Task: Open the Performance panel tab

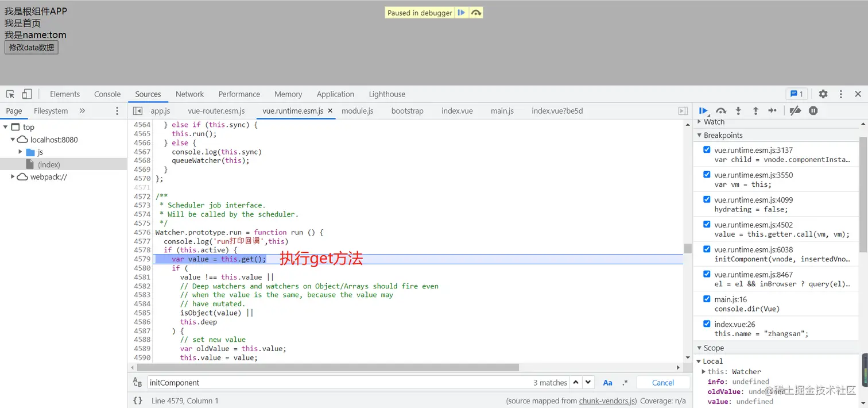Action: (x=239, y=94)
